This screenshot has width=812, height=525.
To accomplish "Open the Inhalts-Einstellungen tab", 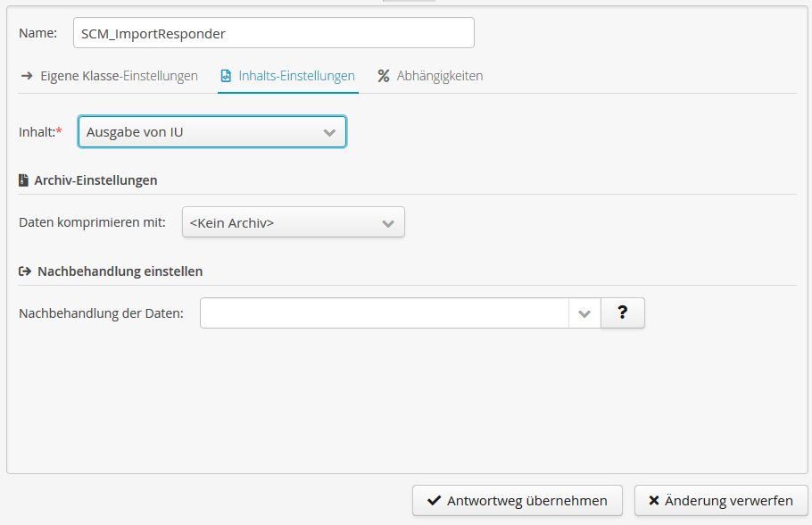I will (288, 76).
